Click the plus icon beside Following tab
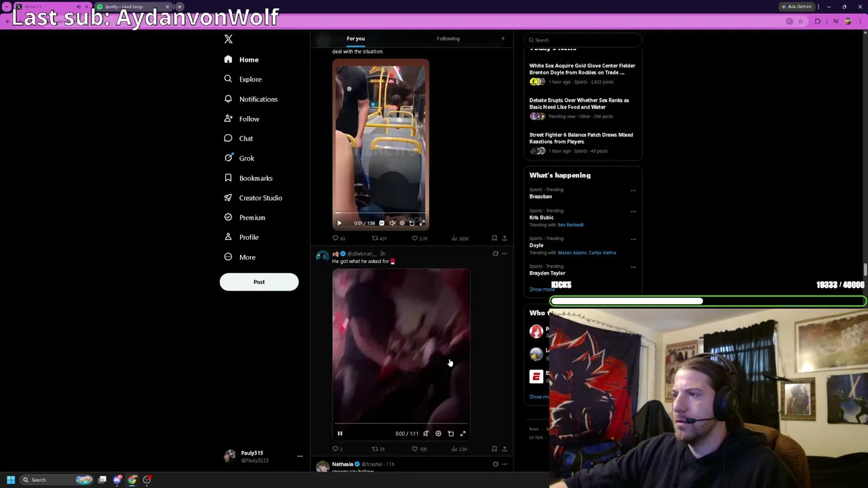Viewport: 868px width, 488px height. point(503,39)
